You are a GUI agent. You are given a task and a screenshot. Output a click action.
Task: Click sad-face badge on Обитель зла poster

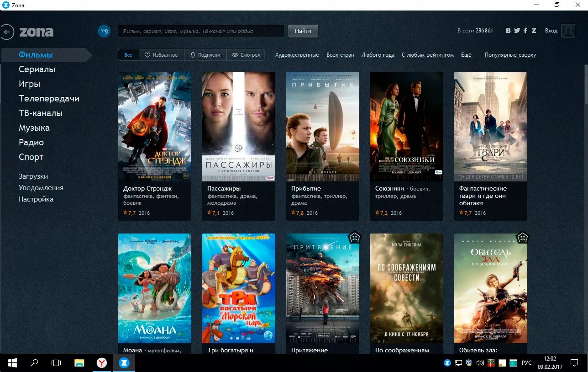522,238
